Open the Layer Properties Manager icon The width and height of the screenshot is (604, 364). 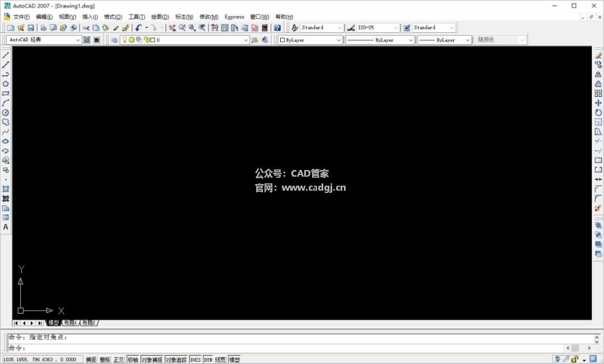[115, 40]
